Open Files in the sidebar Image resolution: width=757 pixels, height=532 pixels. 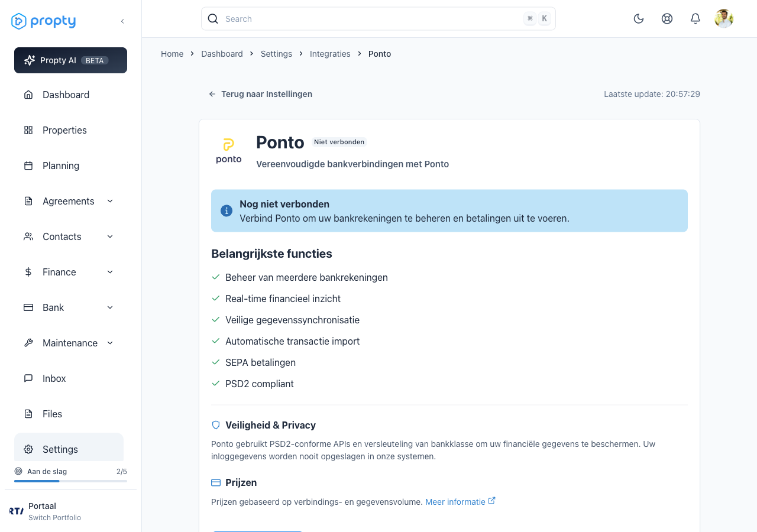[x=69, y=414]
